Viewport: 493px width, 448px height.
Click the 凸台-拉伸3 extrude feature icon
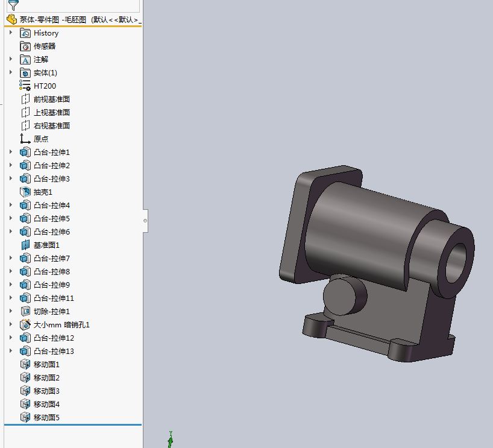coord(25,178)
